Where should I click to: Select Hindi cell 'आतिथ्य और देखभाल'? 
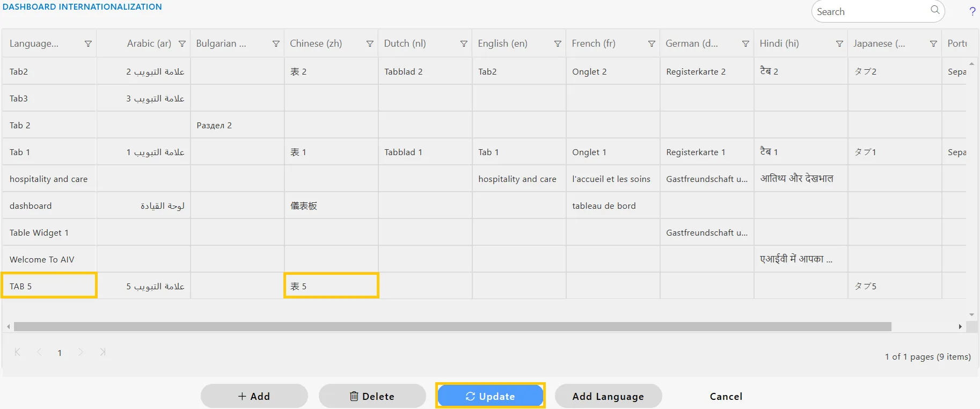(x=801, y=179)
